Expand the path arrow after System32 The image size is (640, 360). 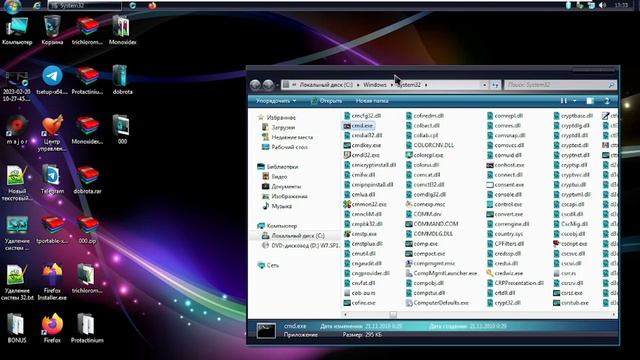[x=426, y=85]
